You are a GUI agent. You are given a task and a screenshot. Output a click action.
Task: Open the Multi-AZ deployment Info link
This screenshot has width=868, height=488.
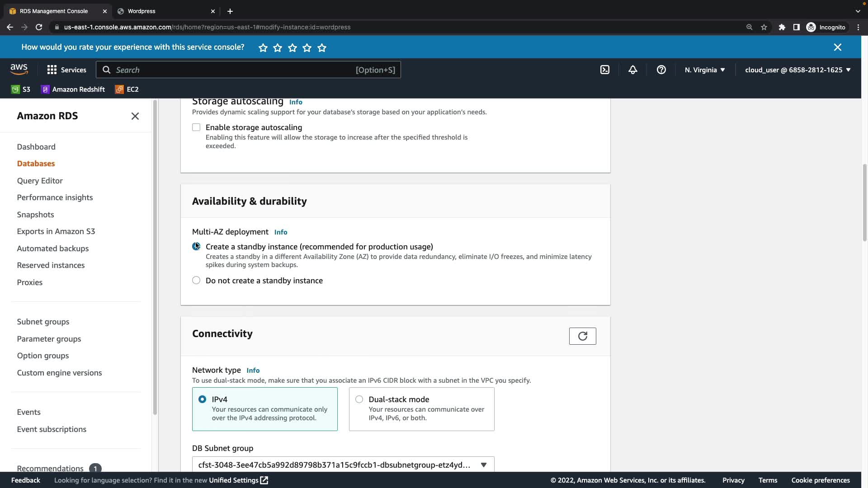(280, 232)
